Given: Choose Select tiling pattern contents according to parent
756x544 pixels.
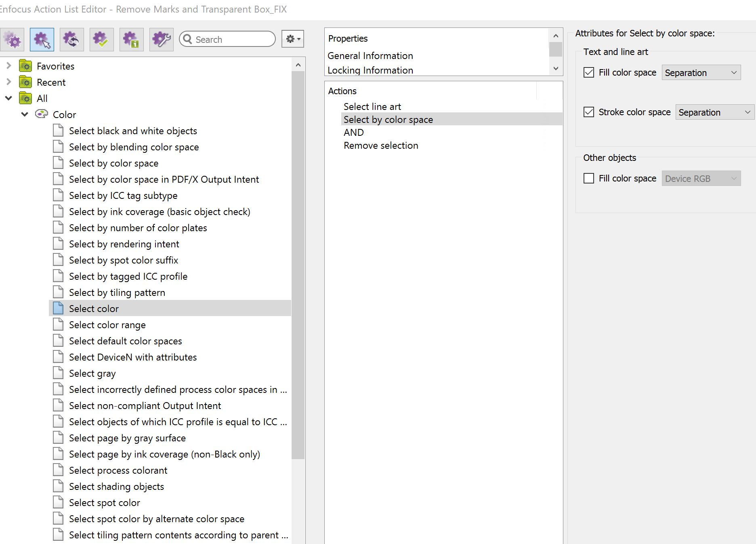Looking at the screenshot, I should coord(178,535).
